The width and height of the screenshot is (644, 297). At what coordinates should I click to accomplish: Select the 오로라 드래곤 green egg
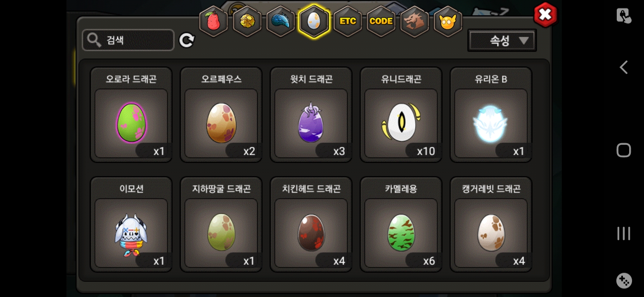[131, 115]
